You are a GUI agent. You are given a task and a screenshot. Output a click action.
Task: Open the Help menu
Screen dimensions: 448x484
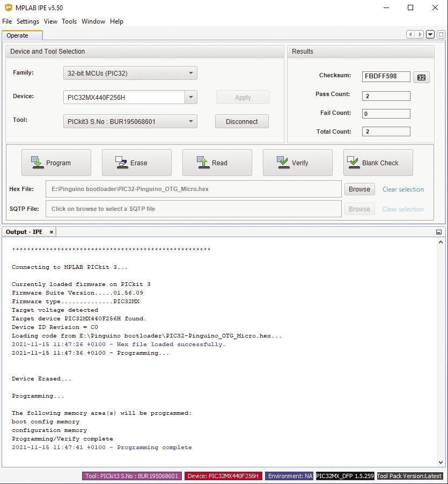pyautogui.click(x=116, y=21)
